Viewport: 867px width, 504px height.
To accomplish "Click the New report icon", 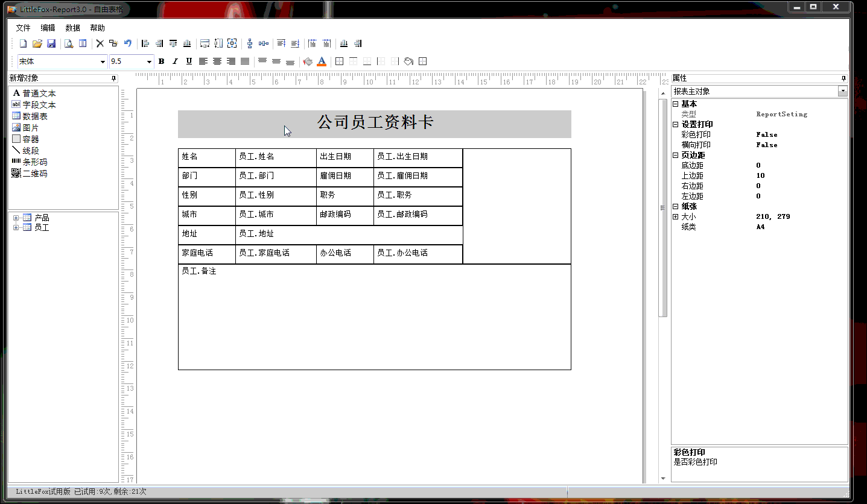I will point(24,43).
